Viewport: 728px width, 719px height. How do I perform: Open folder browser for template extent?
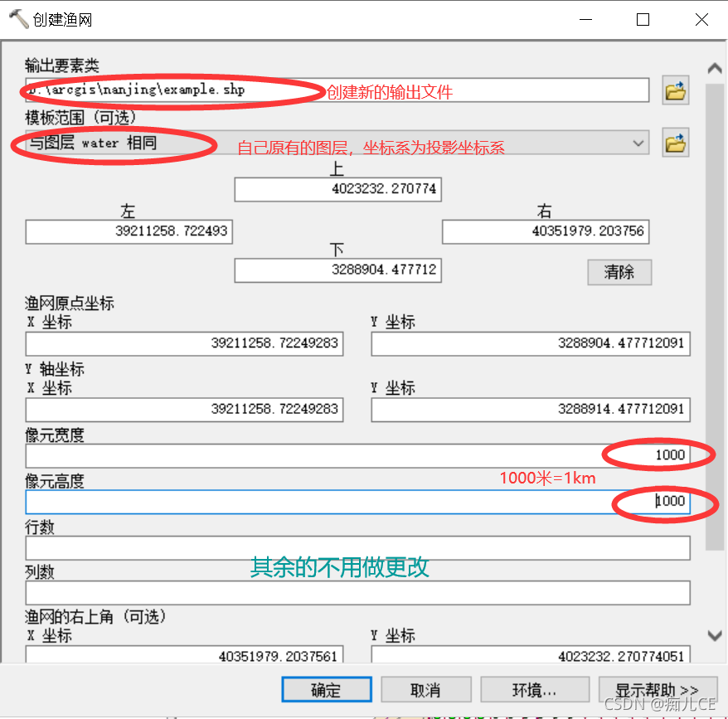click(x=675, y=143)
